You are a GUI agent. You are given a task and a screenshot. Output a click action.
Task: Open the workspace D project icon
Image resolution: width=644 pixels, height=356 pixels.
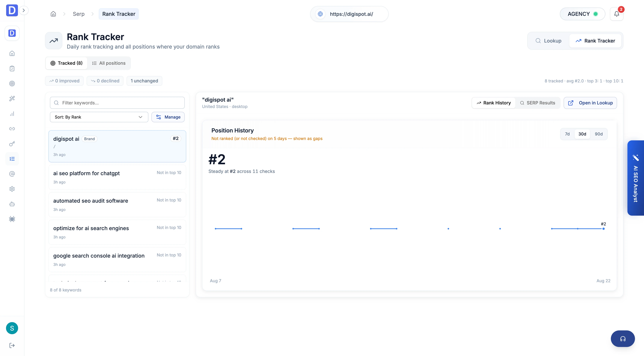(x=12, y=33)
